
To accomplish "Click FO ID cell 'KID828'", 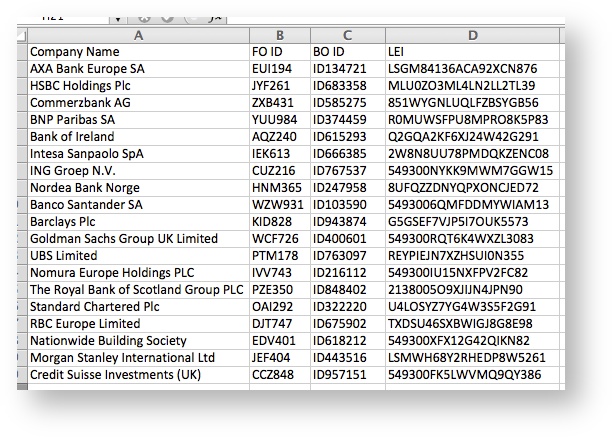I will click(x=280, y=222).
